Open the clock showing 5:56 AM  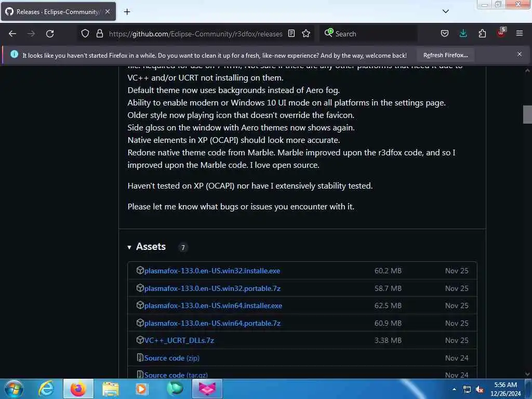pos(506,389)
